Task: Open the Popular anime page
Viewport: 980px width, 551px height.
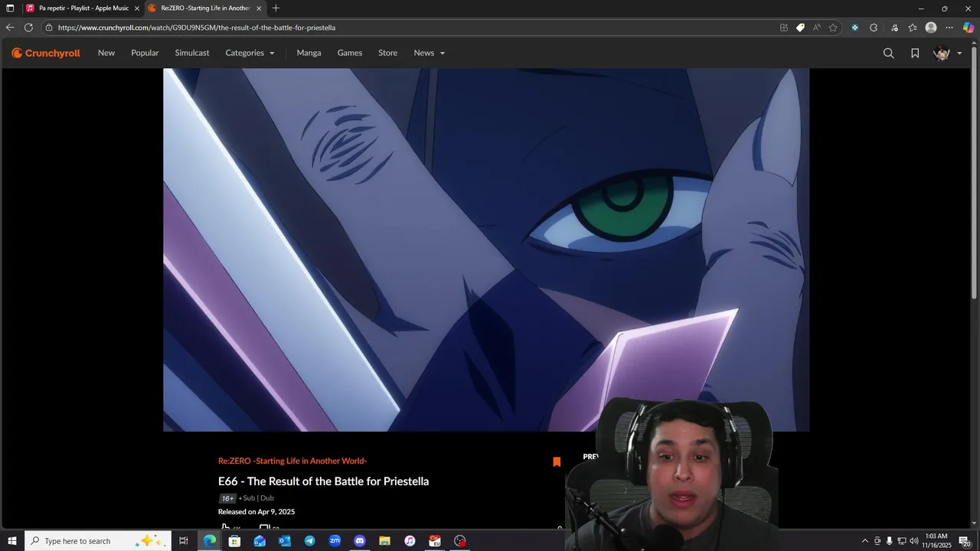Action: coord(145,53)
